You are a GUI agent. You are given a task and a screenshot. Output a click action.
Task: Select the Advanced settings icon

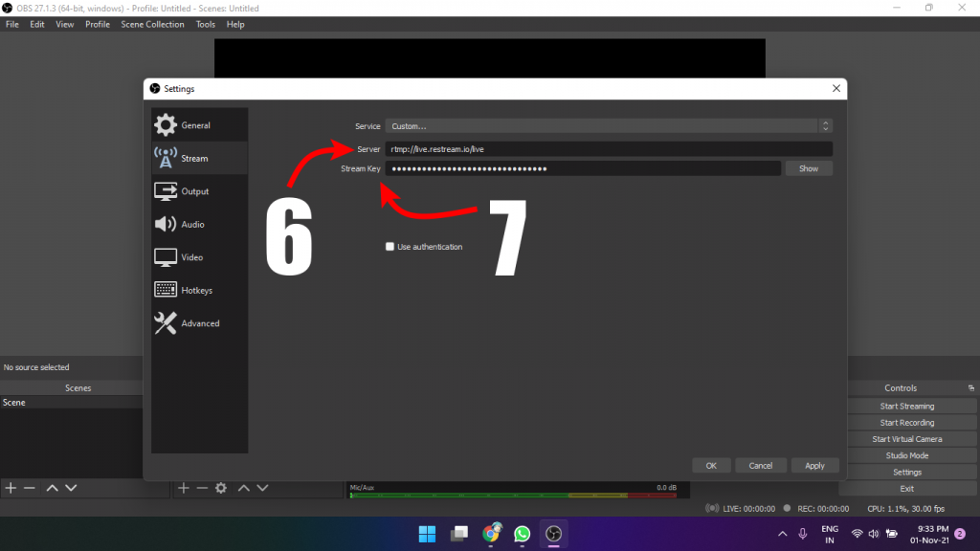pyautogui.click(x=167, y=323)
